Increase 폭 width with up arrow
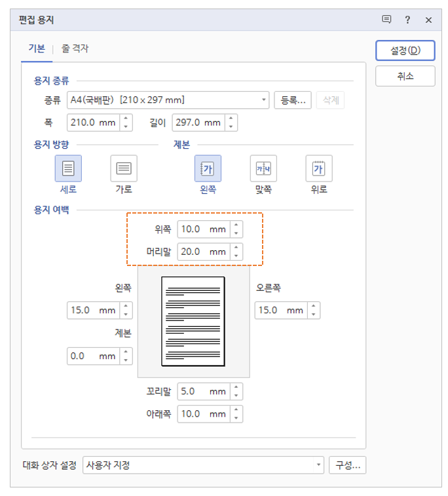Screen dimensions: 448x496 (126, 119)
